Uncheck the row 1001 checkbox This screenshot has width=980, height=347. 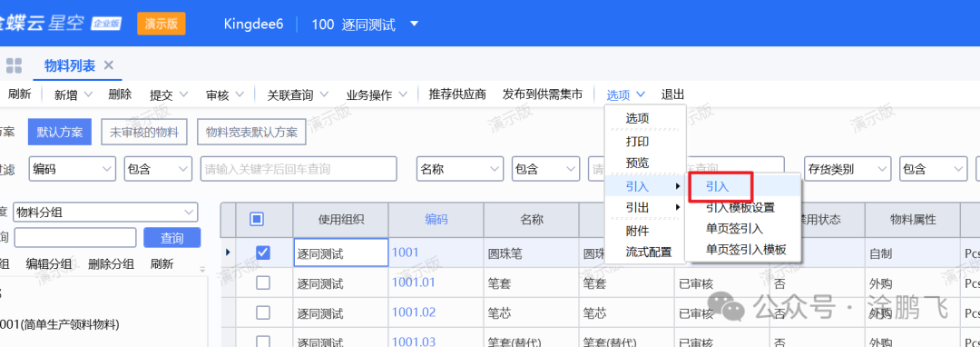pos(263,253)
